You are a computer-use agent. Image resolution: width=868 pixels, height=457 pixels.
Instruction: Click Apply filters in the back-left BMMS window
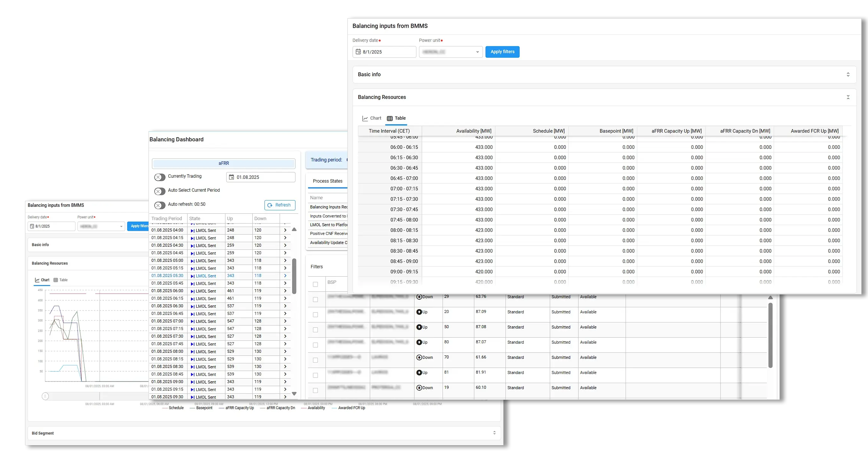138,226
